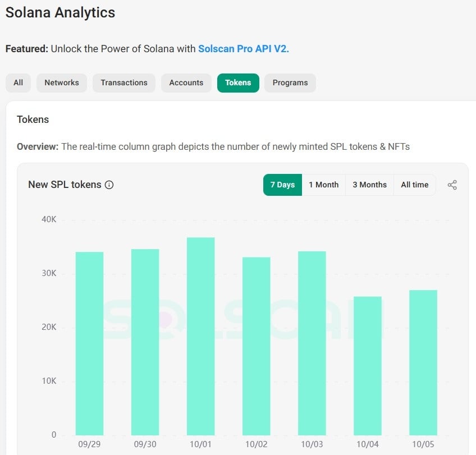The image size is (476, 455).
Task: Click info icon beside New SPL tokens
Action: 109,185
